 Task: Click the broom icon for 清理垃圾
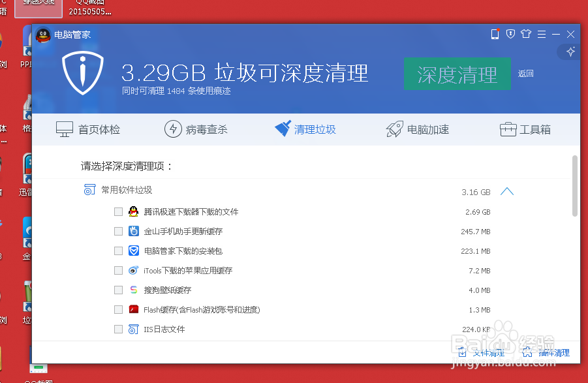coord(283,129)
